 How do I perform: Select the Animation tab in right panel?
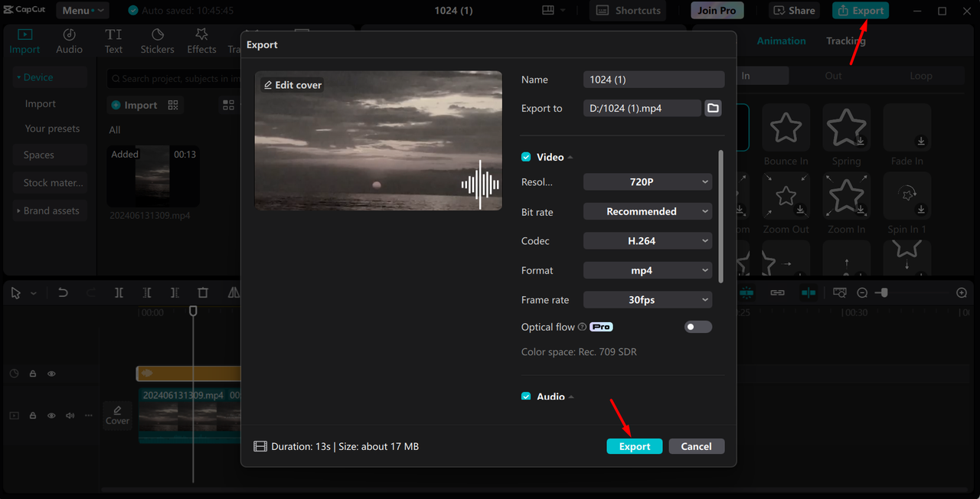(x=781, y=41)
